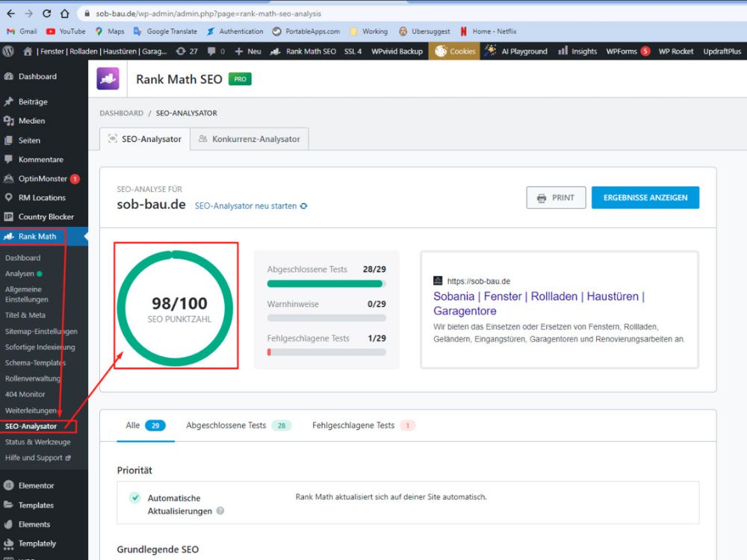The height and width of the screenshot is (560, 747).
Task: Open the YouTube bookmark
Action: pyautogui.click(x=66, y=31)
